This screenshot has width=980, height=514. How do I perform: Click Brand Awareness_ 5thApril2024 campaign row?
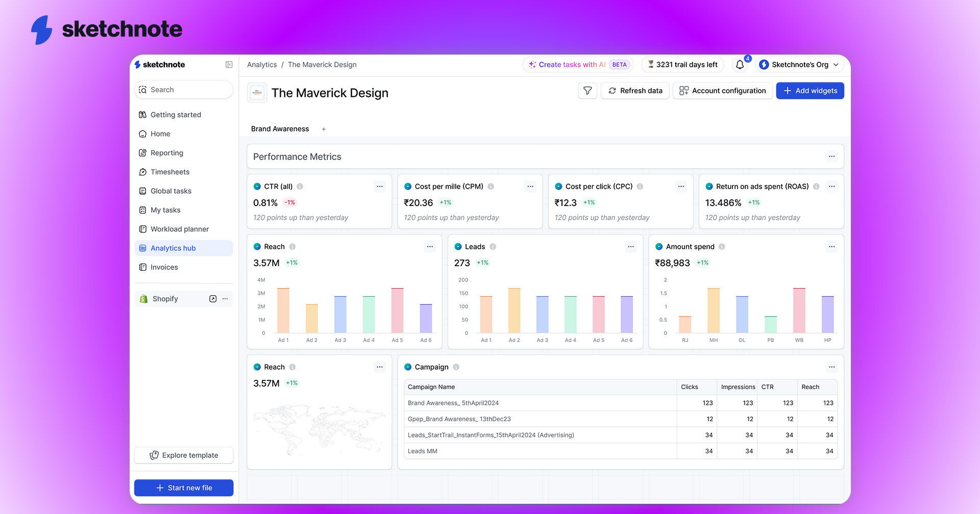[621, 403]
